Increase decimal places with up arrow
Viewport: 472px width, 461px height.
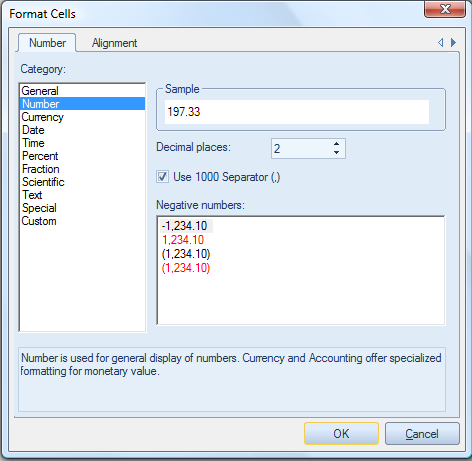point(336,144)
